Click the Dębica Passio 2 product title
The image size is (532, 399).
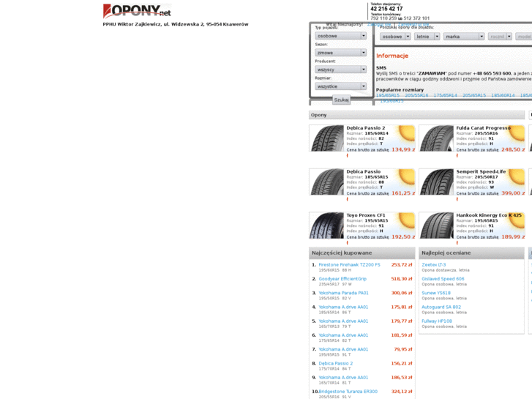(366, 128)
